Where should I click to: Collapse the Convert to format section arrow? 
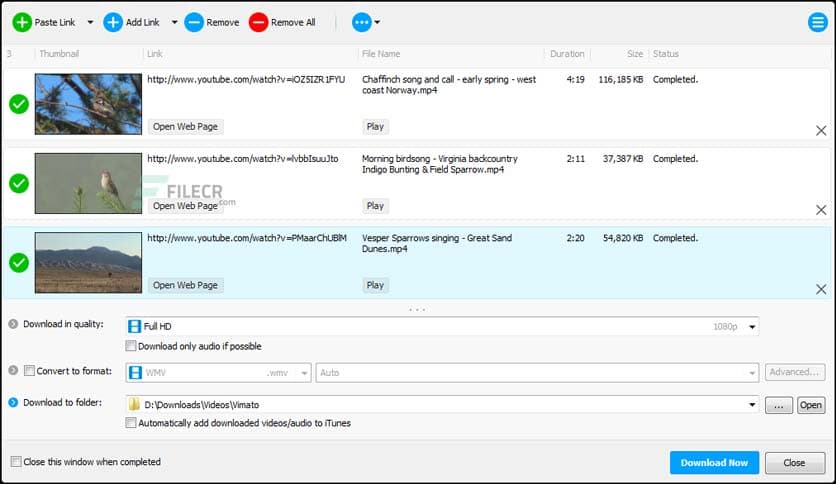point(13,370)
